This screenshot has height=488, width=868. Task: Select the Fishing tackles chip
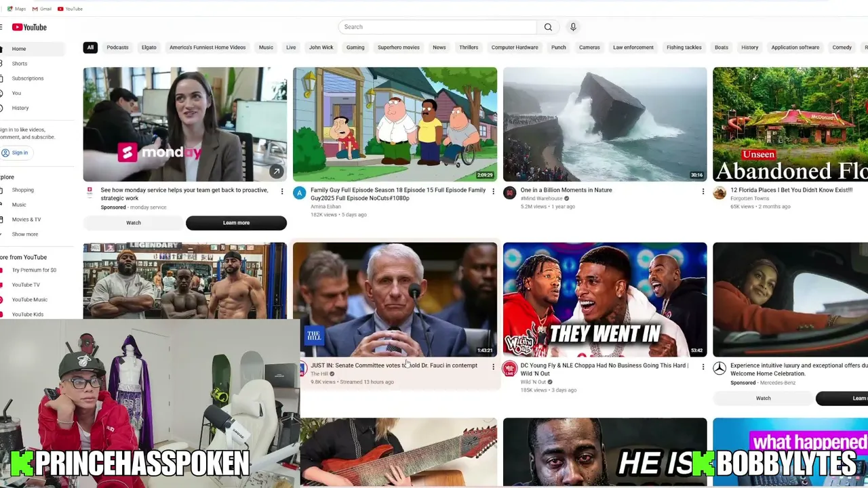tap(684, 47)
